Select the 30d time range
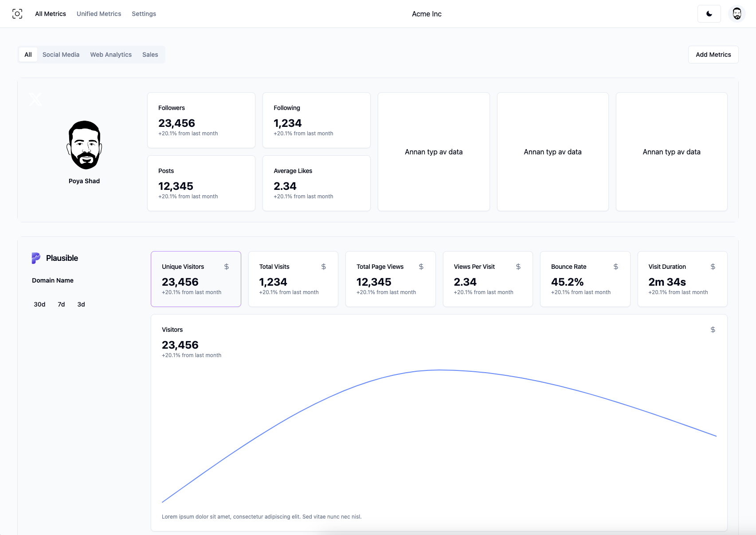Image resolution: width=756 pixels, height=535 pixels. click(39, 304)
